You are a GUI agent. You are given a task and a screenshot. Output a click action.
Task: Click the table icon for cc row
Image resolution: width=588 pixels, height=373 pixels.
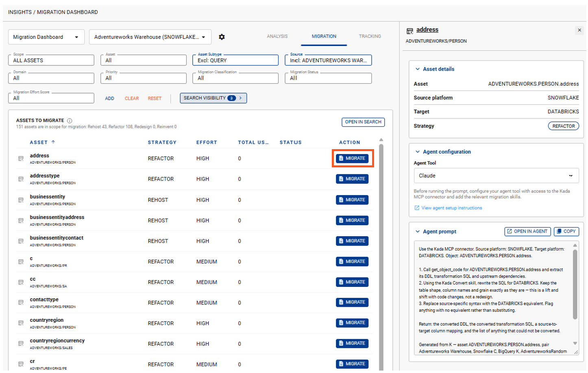[21, 282]
